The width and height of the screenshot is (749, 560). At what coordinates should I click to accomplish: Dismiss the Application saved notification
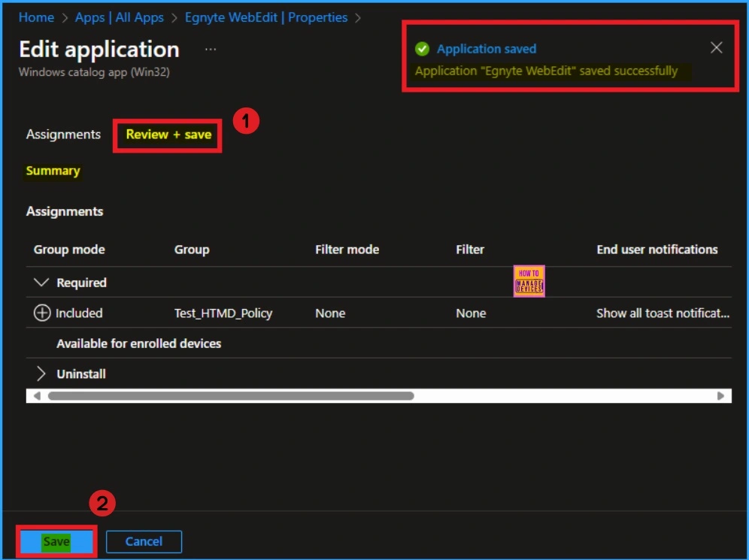coord(716,47)
